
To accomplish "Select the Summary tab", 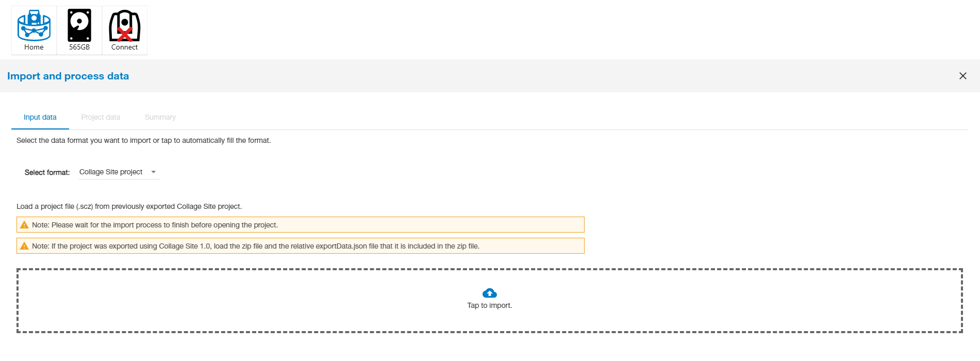I will pyautogui.click(x=160, y=118).
